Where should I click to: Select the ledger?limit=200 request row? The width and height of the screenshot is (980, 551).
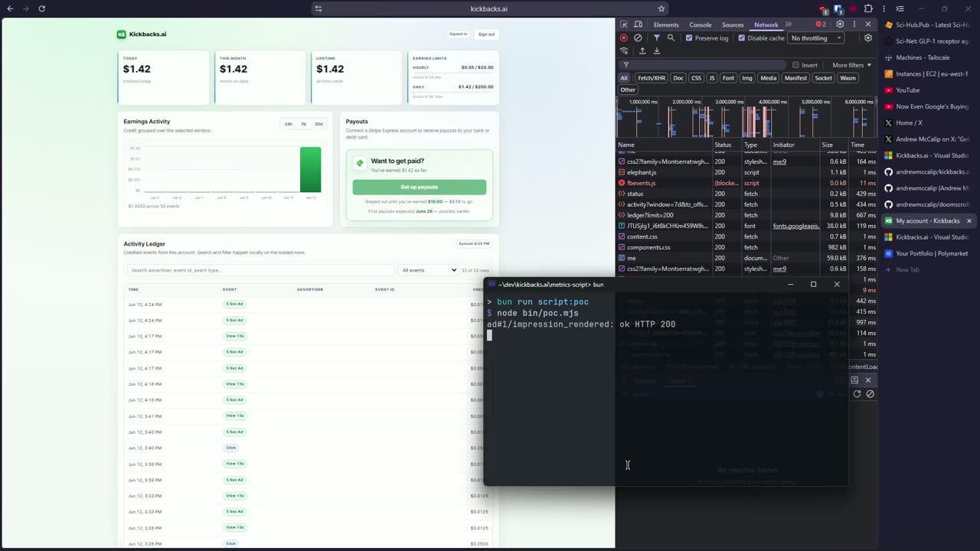(x=746, y=215)
